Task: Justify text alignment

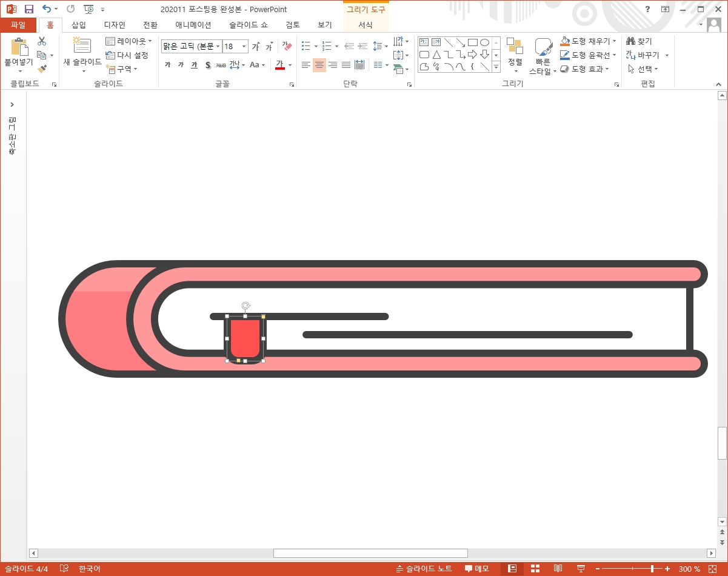Action: (346, 65)
